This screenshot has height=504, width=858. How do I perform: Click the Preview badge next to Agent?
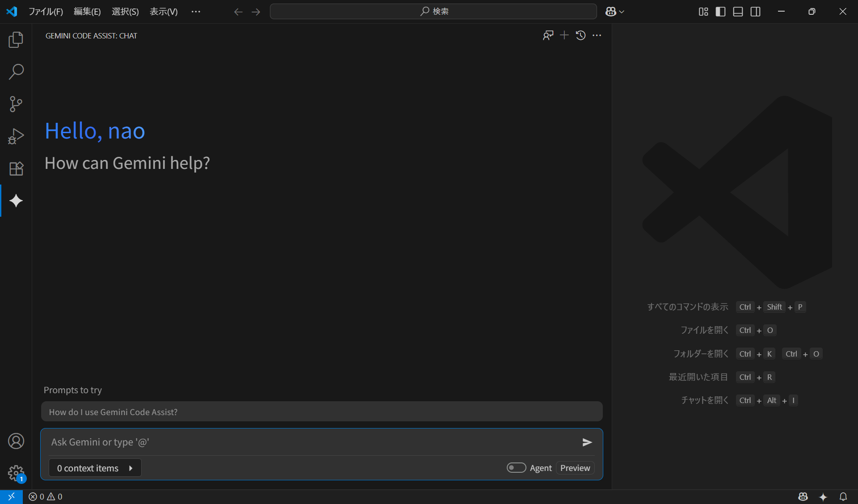pos(575,468)
